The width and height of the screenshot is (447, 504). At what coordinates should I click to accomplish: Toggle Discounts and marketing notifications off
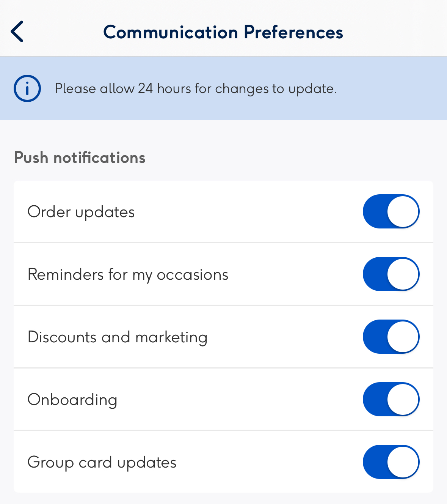pos(391,337)
